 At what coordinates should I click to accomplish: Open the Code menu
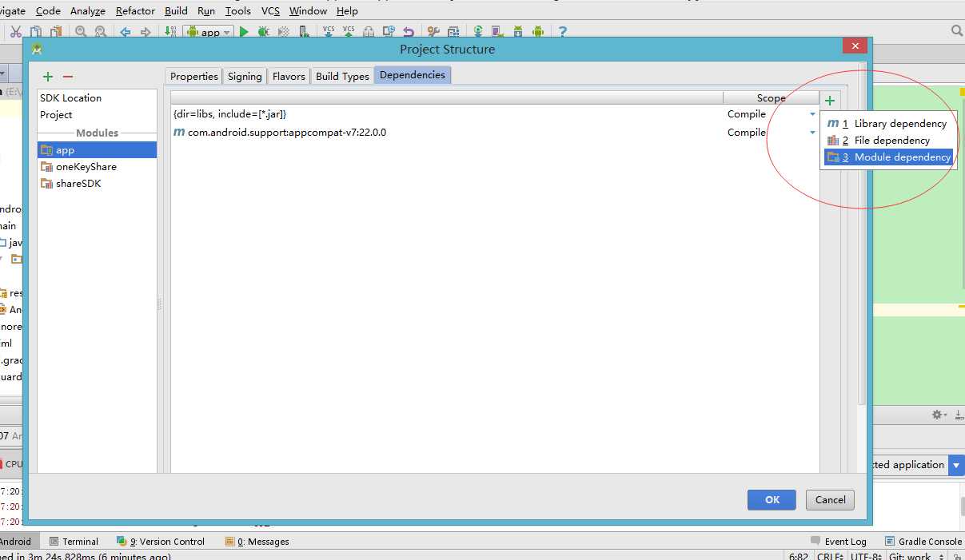click(48, 11)
